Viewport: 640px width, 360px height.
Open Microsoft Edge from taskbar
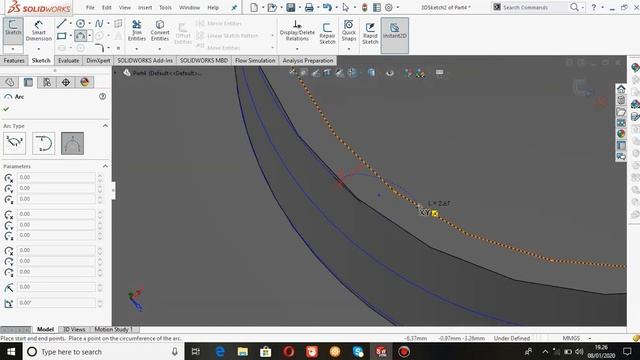point(220,352)
